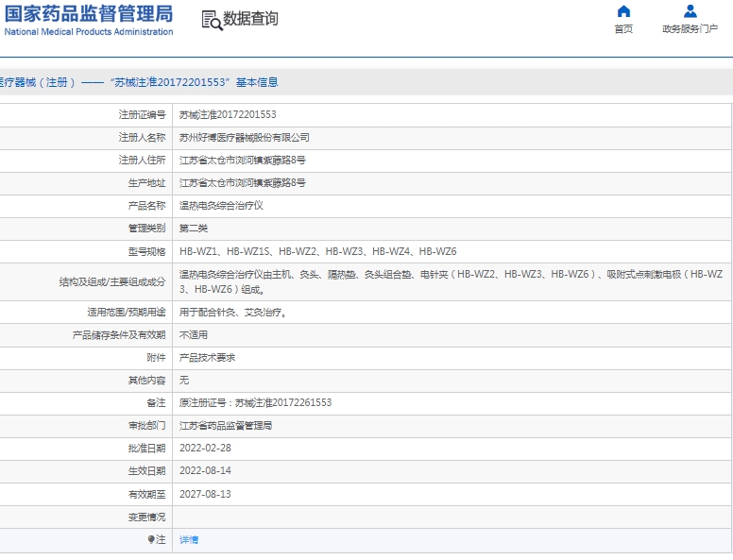Go to the 首页 home icon
This screenshot has width=733, height=560.
pyautogui.click(x=623, y=11)
